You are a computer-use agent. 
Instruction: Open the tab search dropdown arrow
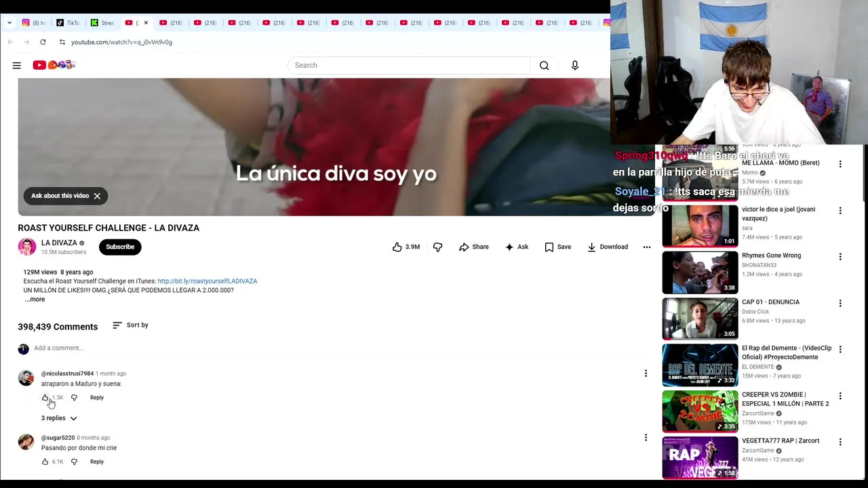(9, 22)
